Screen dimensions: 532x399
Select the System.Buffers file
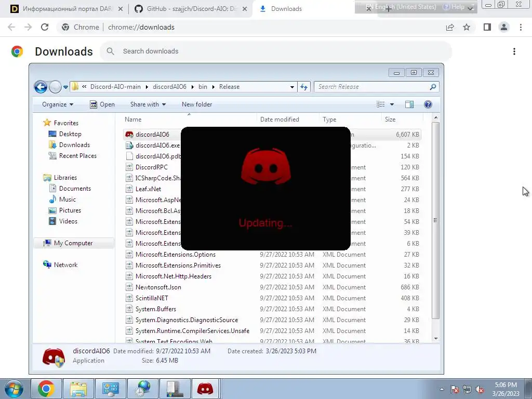155,309
